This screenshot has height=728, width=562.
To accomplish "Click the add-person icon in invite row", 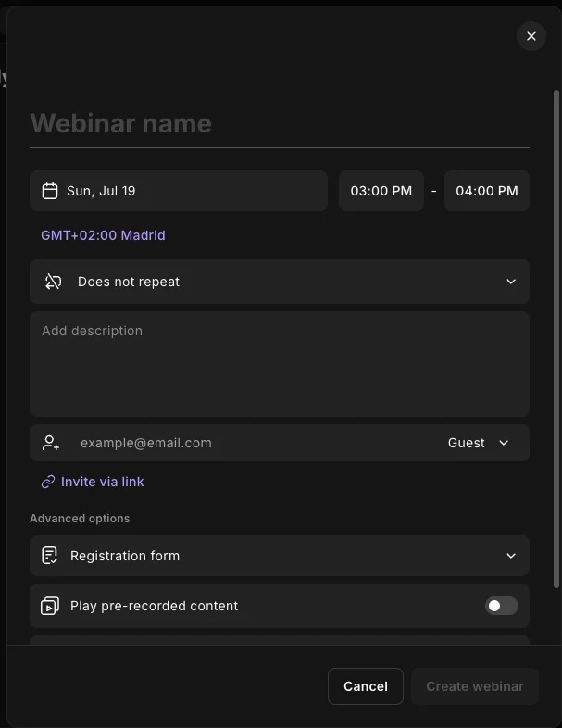I will 51,443.
